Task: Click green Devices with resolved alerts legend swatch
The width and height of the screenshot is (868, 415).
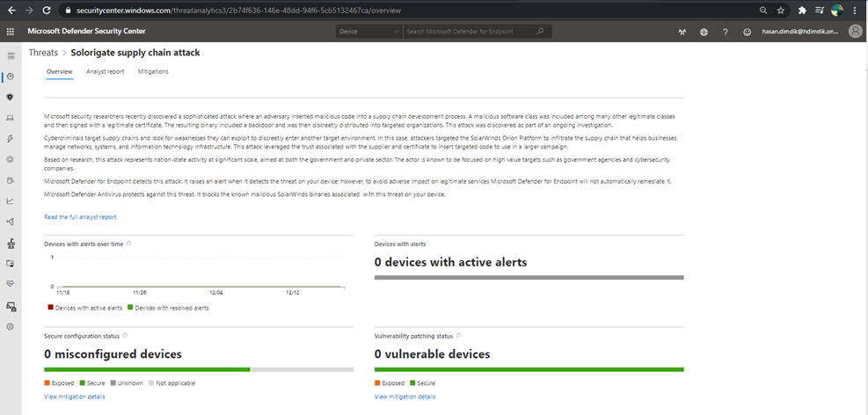Action: [x=130, y=308]
